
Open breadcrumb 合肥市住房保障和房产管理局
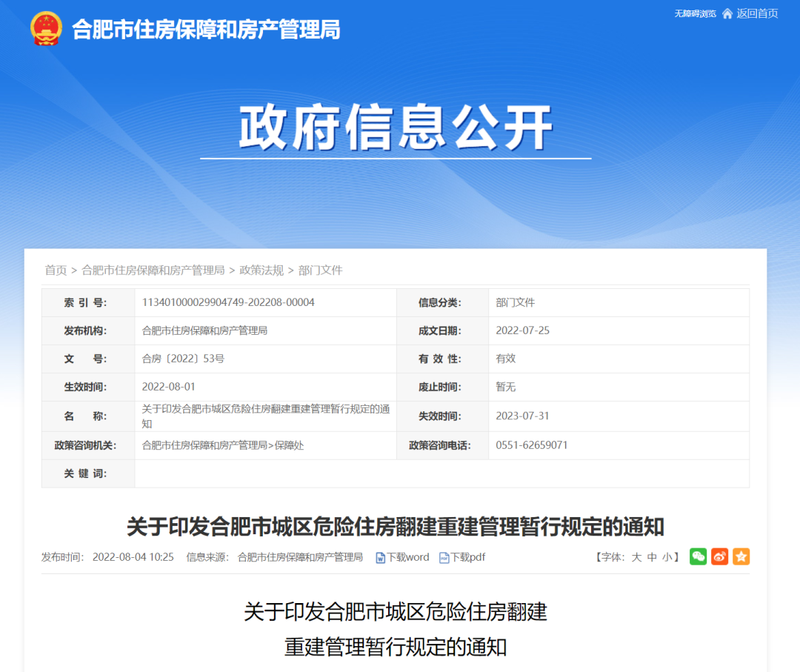point(153,270)
